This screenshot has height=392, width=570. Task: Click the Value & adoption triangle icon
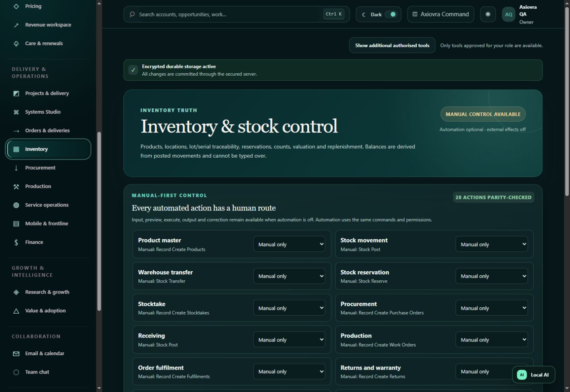click(16, 311)
